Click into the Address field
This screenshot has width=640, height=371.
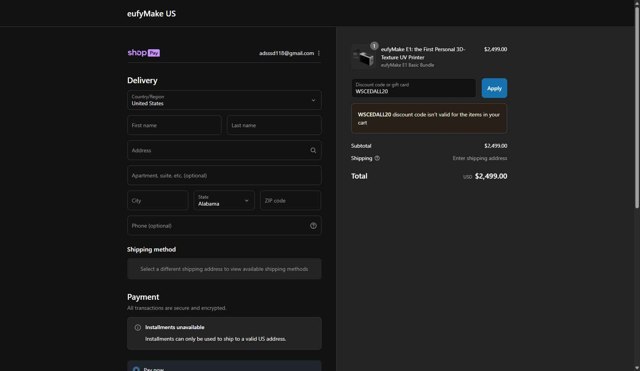tap(224, 150)
